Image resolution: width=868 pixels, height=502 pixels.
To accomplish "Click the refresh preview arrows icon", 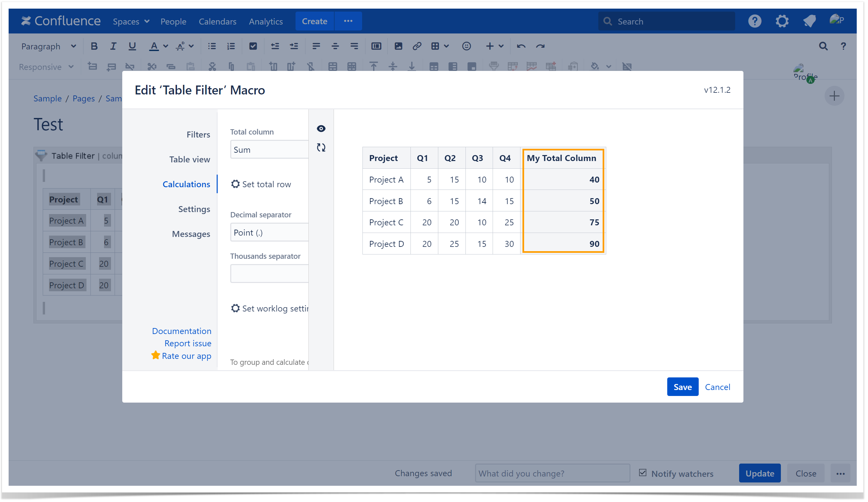I will (x=321, y=148).
